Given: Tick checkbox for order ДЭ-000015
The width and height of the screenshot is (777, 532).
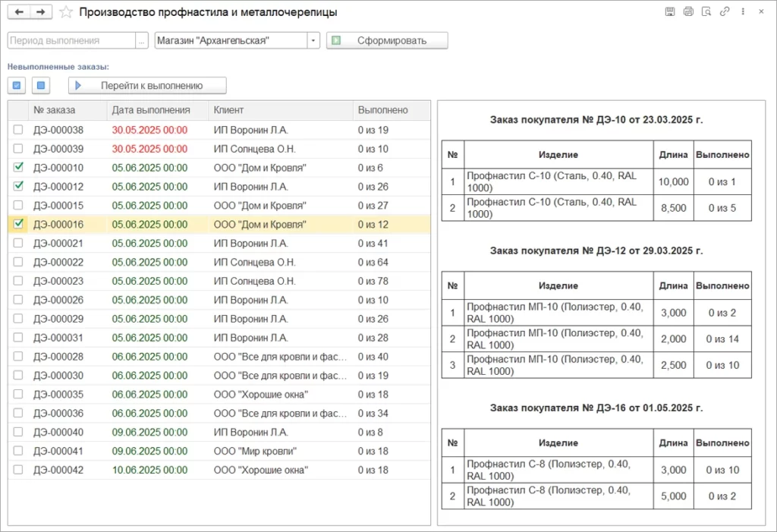Looking at the screenshot, I should [18, 205].
